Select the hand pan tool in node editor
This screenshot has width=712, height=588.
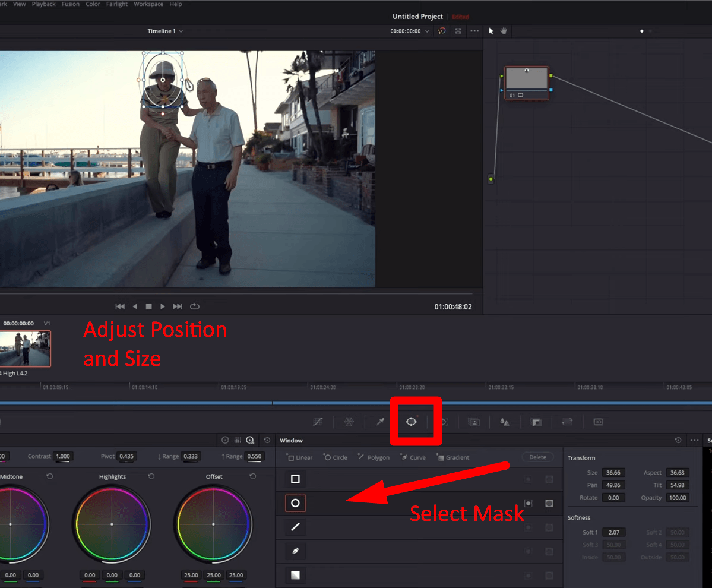(504, 31)
